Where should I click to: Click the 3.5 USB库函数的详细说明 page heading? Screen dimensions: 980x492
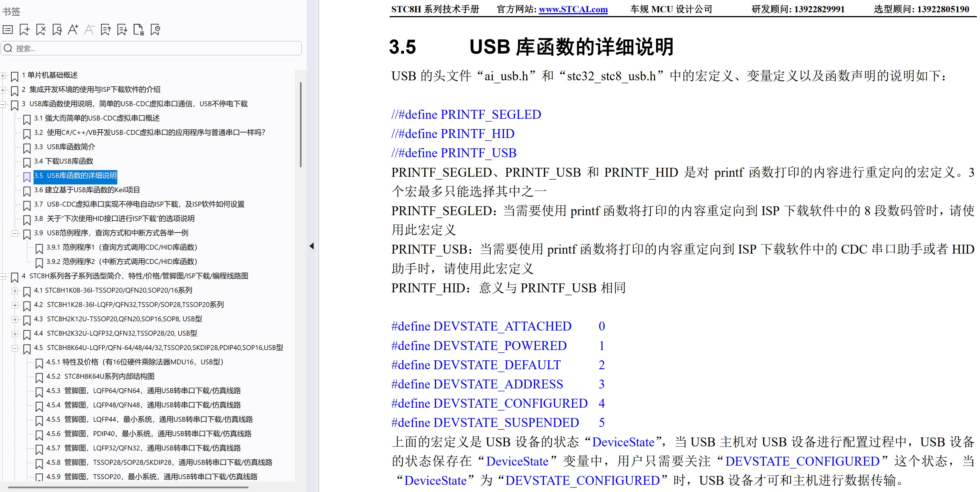531,47
